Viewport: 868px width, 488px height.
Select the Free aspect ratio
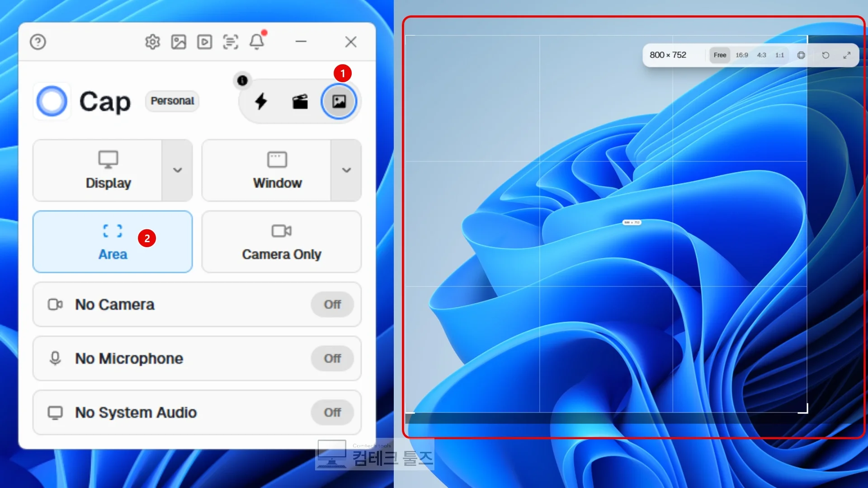(720, 55)
